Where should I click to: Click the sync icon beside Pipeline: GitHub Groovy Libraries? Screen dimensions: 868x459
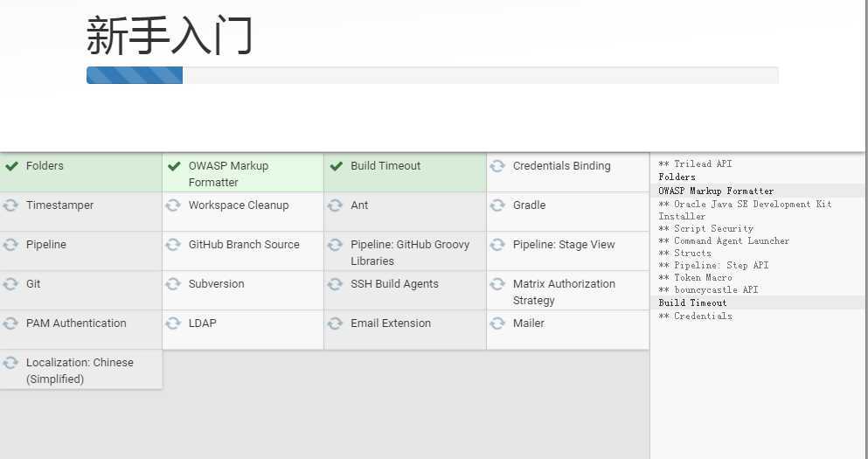pyautogui.click(x=335, y=244)
